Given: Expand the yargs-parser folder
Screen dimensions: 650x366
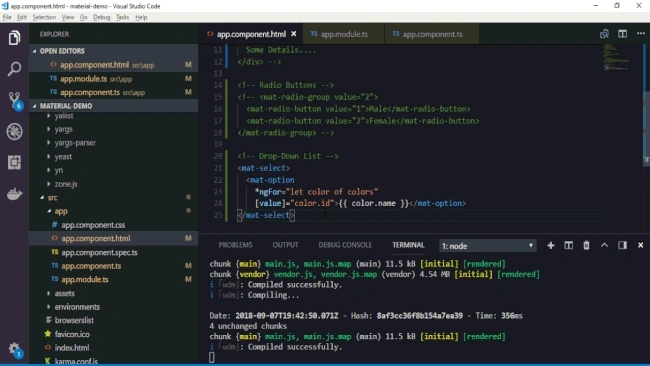Looking at the screenshot, I should (113, 143).
